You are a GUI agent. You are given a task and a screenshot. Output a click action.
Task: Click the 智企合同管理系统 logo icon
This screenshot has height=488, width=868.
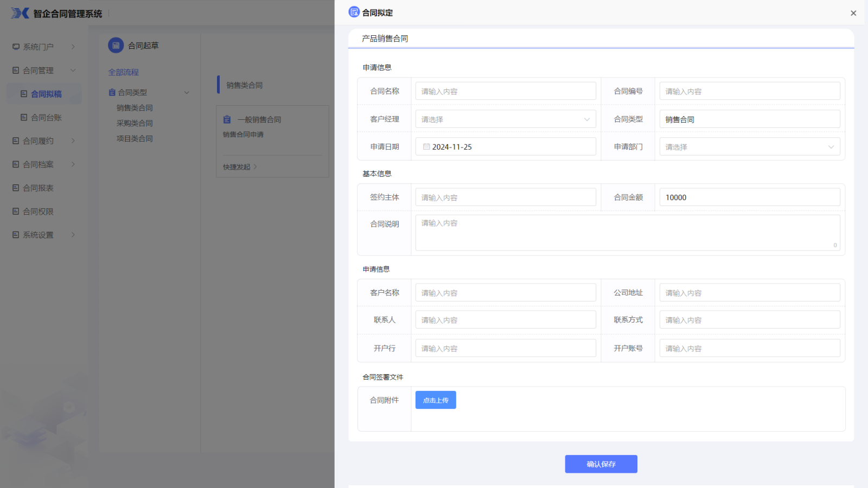coord(20,13)
